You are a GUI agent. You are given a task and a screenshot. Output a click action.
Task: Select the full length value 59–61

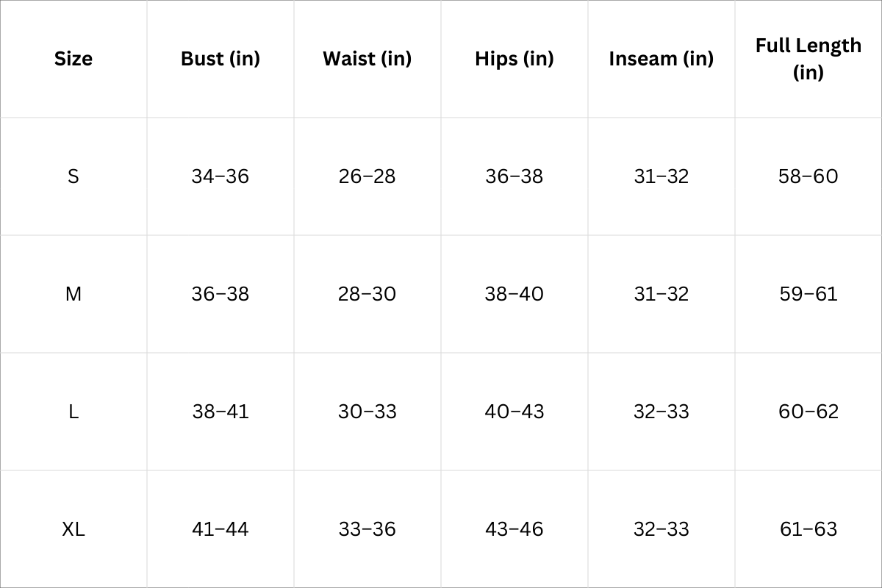point(808,294)
